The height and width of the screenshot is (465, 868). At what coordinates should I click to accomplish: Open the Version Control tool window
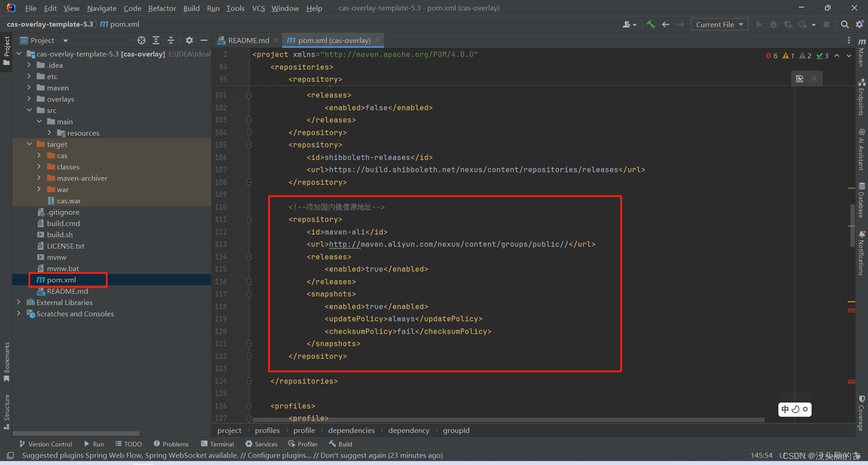tap(45, 444)
